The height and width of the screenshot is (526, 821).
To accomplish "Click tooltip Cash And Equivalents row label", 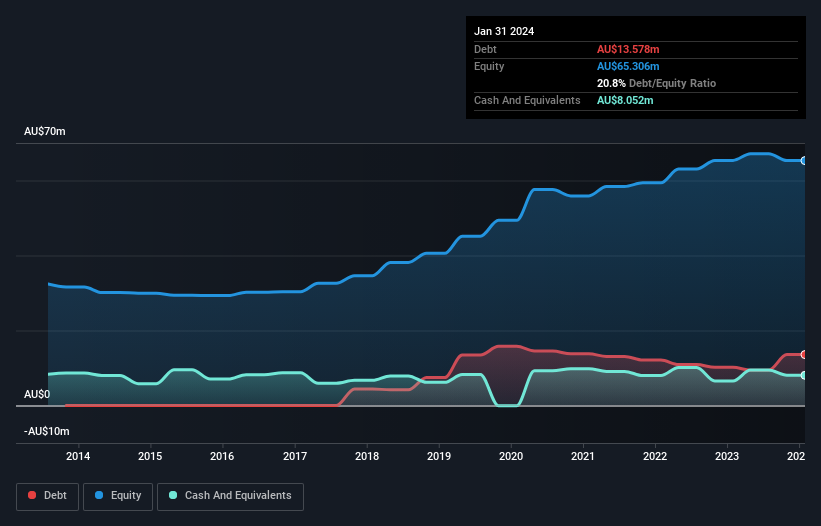I will (x=527, y=100).
